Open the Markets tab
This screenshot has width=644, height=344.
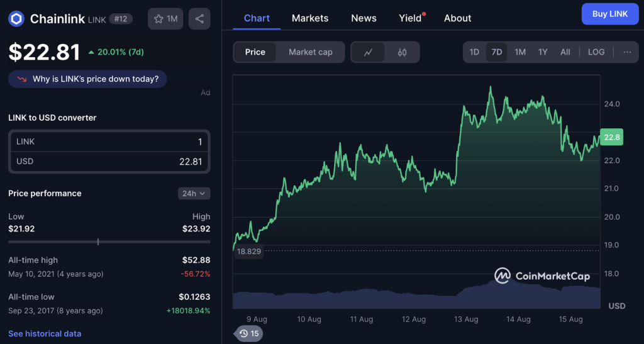tap(309, 18)
